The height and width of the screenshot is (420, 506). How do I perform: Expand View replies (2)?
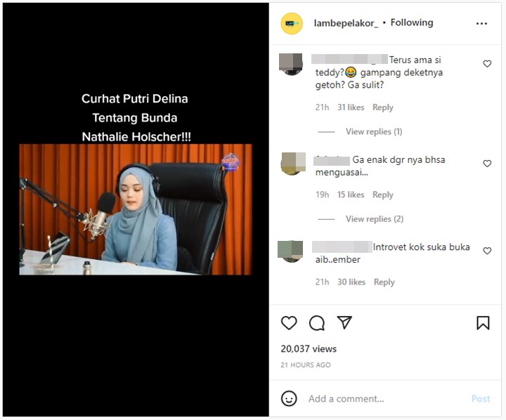(375, 219)
